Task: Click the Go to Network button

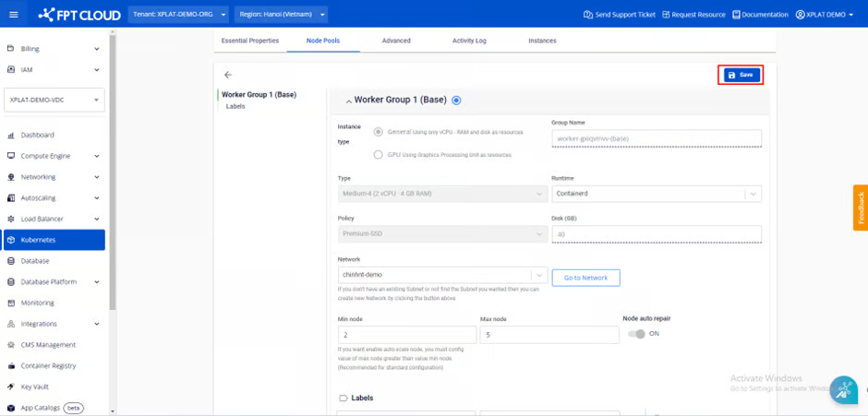Action: click(x=585, y=277)
